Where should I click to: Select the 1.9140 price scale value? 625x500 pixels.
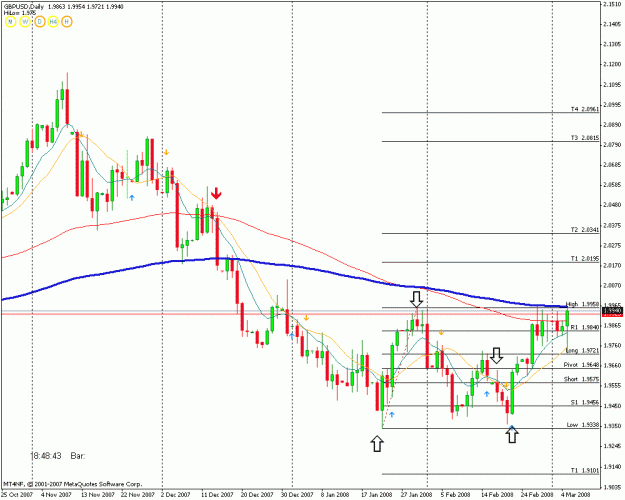tap(613, 466)
